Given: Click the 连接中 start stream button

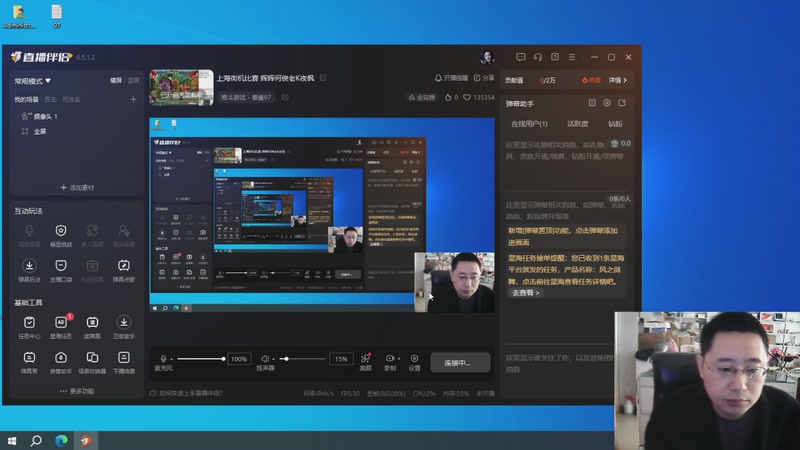Looking at the screenshot, I should pos(460,363).
